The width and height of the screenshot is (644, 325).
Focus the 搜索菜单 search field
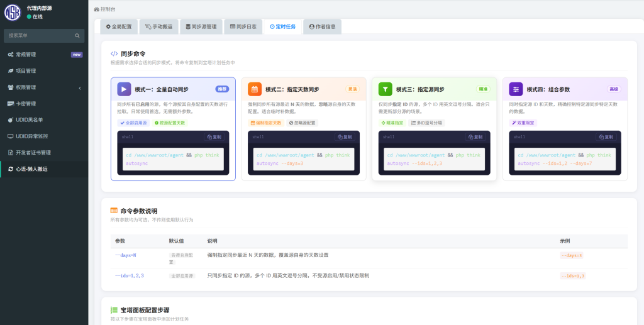coord(44,36)
